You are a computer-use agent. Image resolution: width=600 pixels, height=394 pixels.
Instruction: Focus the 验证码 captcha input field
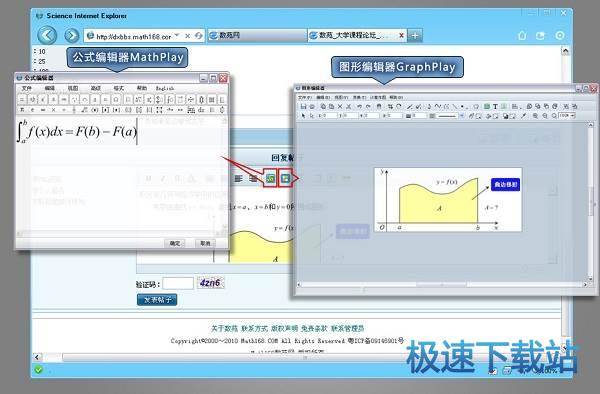[178, 283]
